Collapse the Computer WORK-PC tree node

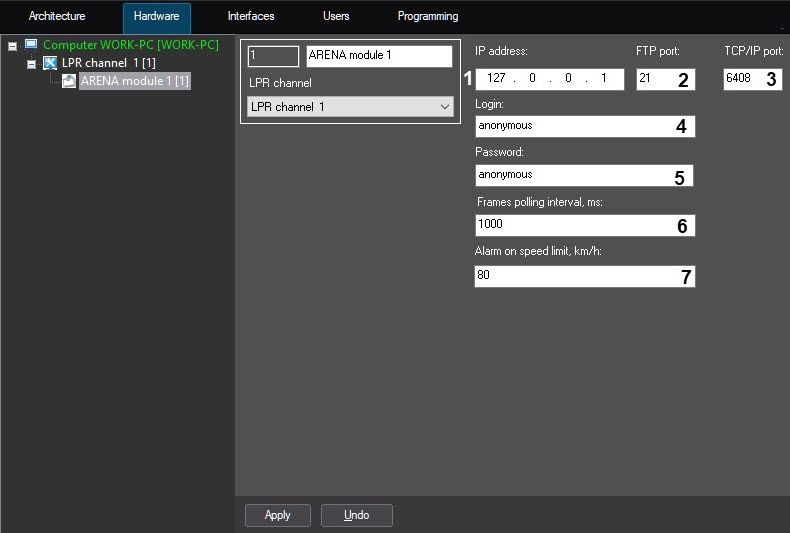coord(13,46)
